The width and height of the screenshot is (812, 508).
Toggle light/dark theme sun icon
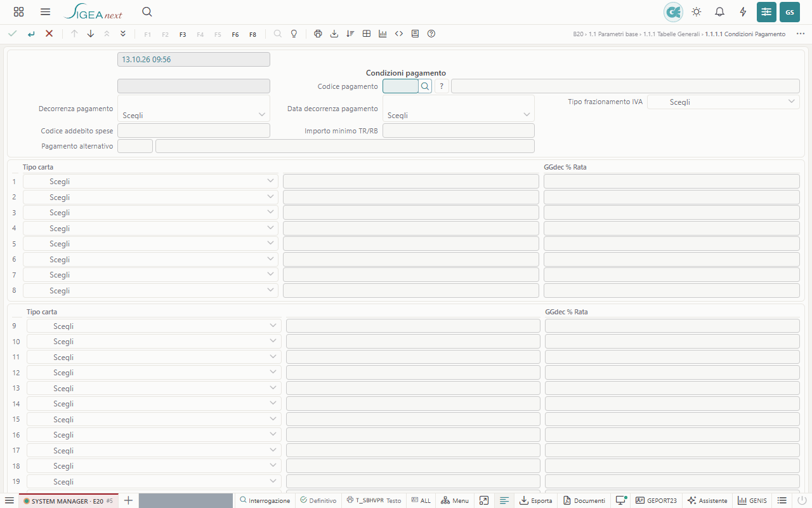pyautogui.click(x=697, y=12)
